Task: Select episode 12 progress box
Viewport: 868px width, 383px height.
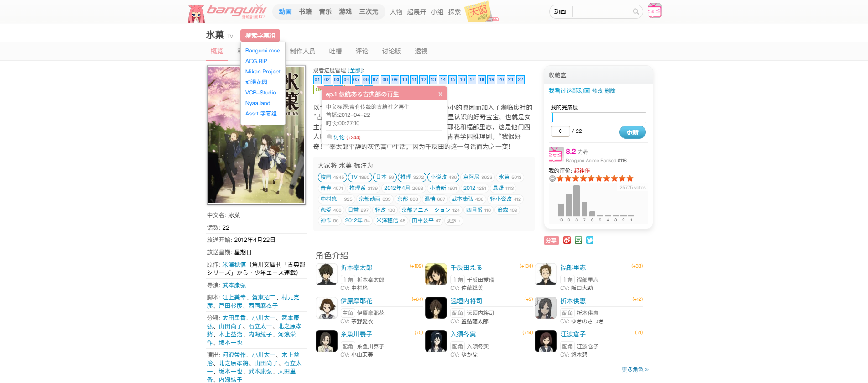Action: pyautogui.click(x=424, y=79)
